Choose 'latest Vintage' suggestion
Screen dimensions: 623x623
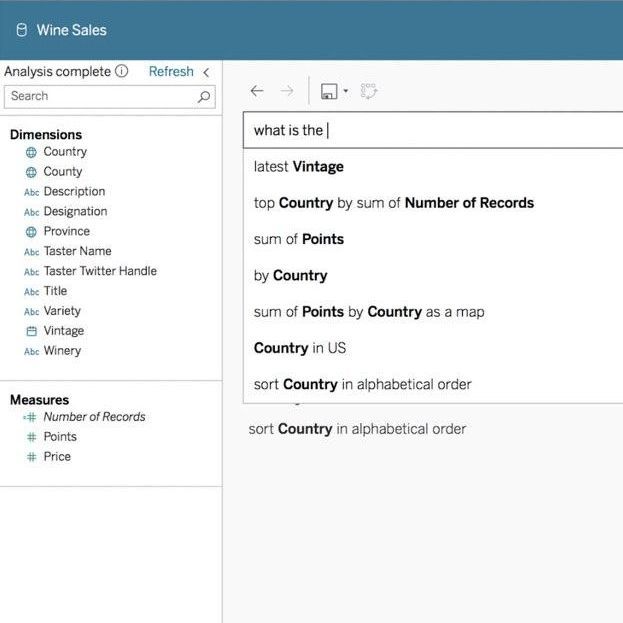point(299,167)
